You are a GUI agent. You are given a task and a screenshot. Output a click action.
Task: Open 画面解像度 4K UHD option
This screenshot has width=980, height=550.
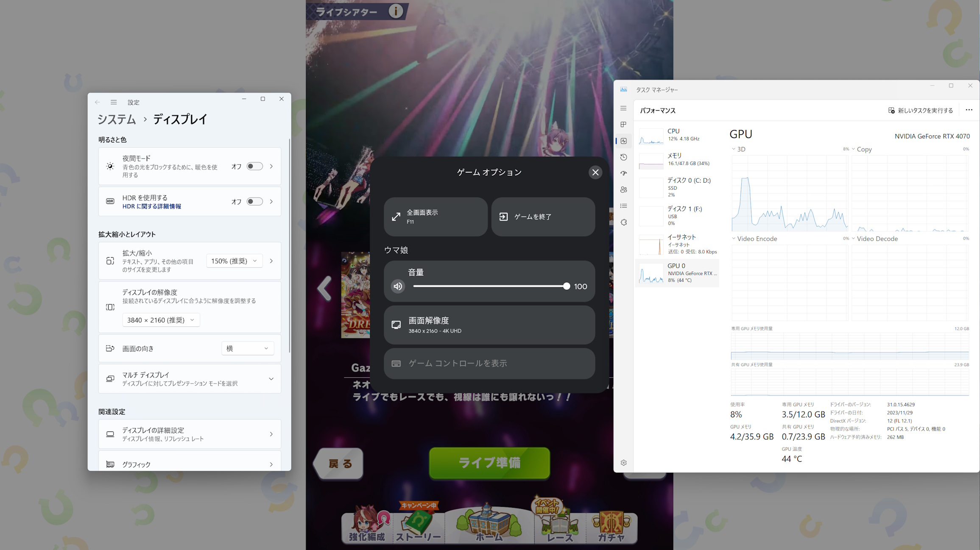(489, 325)
